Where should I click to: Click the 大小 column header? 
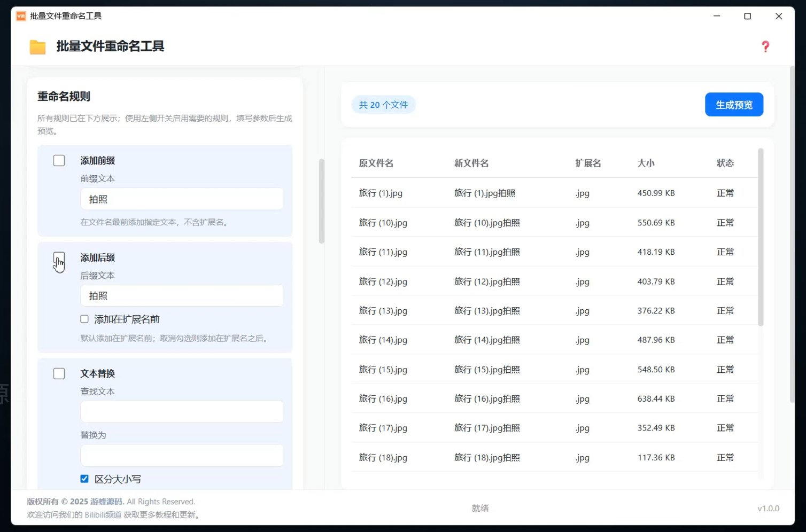click(x=646, y=163)
